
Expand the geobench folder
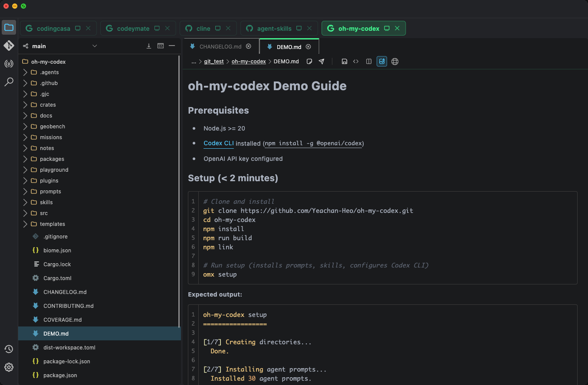point(25,127)
